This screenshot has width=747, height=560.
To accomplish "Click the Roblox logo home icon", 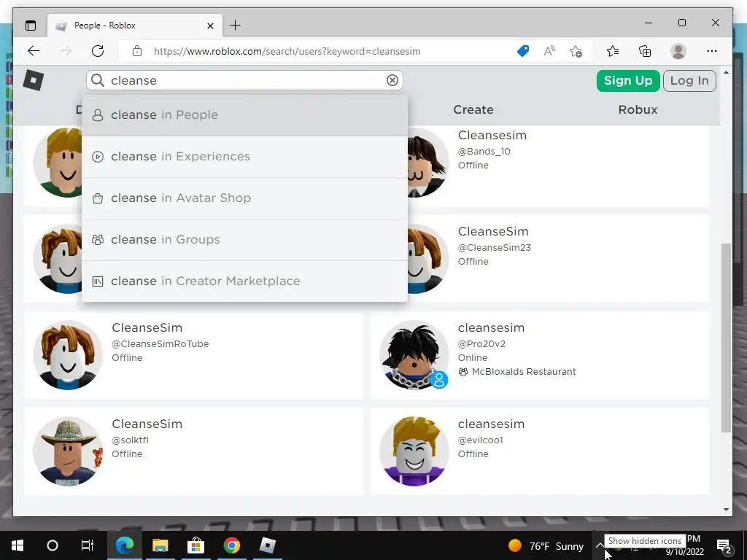I will (34, 80).
